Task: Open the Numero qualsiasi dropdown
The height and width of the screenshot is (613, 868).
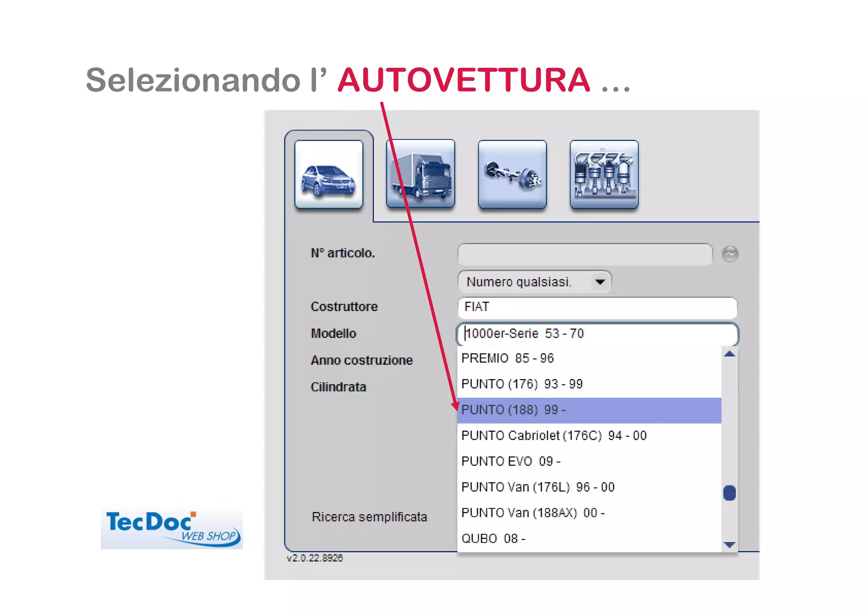Action: [x=534, y=282]
